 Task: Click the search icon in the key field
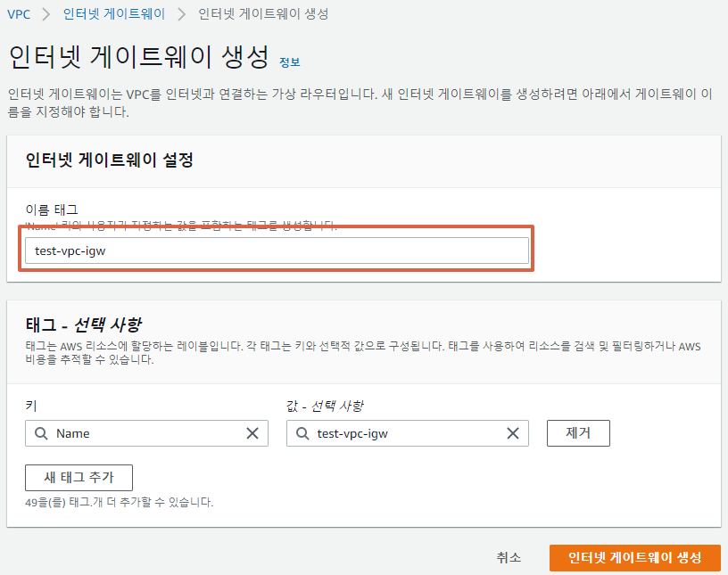pyautogui.click(x=41, y=433)
